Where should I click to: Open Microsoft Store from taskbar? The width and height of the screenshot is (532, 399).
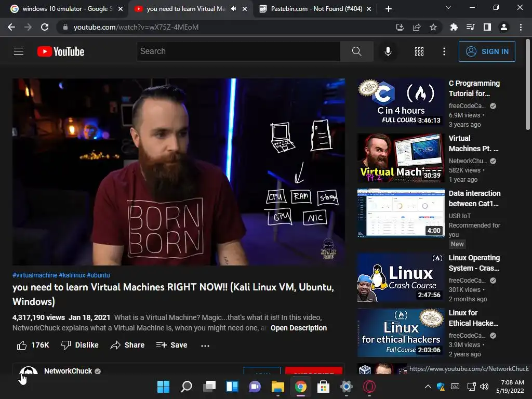pos(323,387)
